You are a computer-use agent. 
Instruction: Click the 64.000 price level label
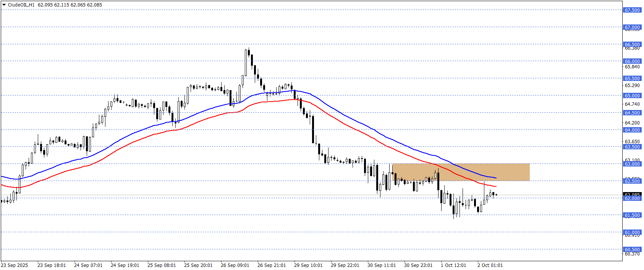[x=632, y=130]
